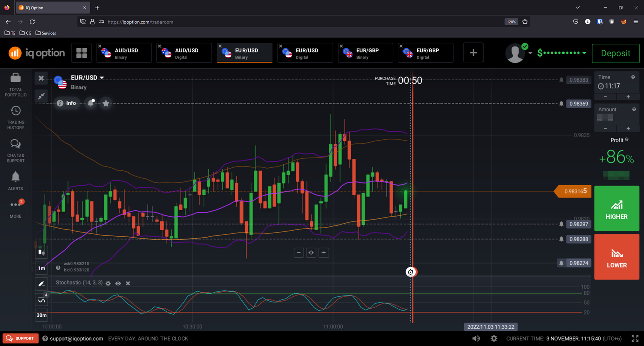Click the IQ Option logo
Screen dimensions: 644x346
(37, 53)
